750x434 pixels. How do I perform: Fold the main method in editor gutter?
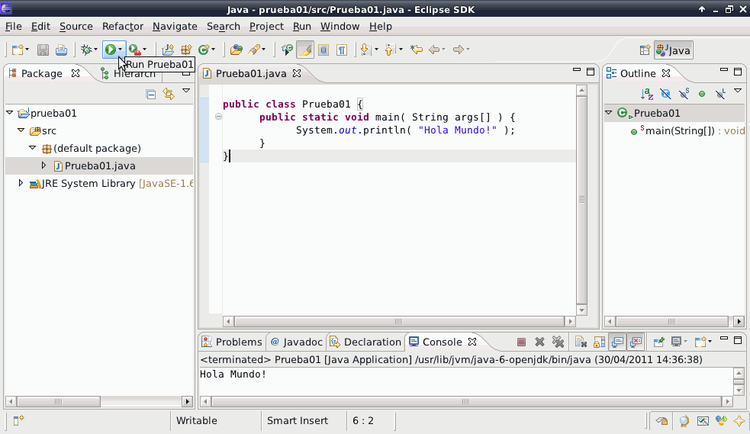point(218,116)
